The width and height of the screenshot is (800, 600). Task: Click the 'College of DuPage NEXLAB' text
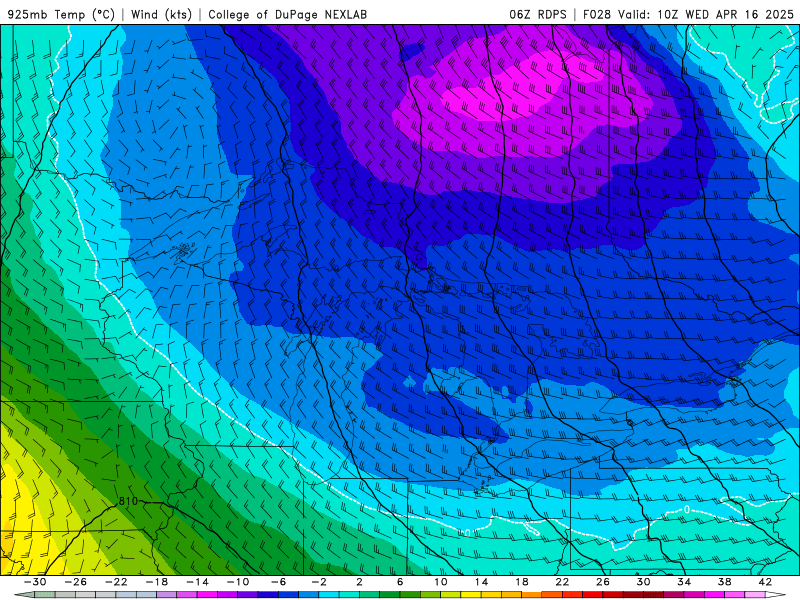287,14
